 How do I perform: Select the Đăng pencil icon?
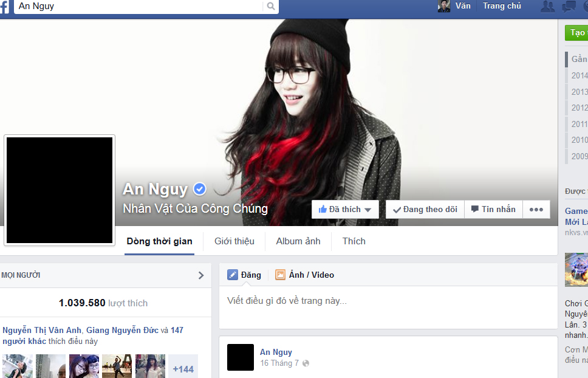[233, 275]
